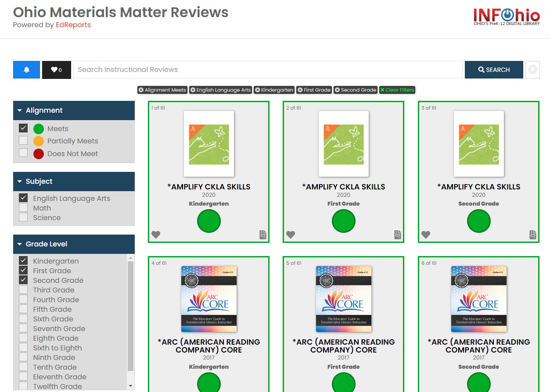
Task: Check the Fourth Grade checkbox
Action: pyautogui.click(x=23, y=299)
